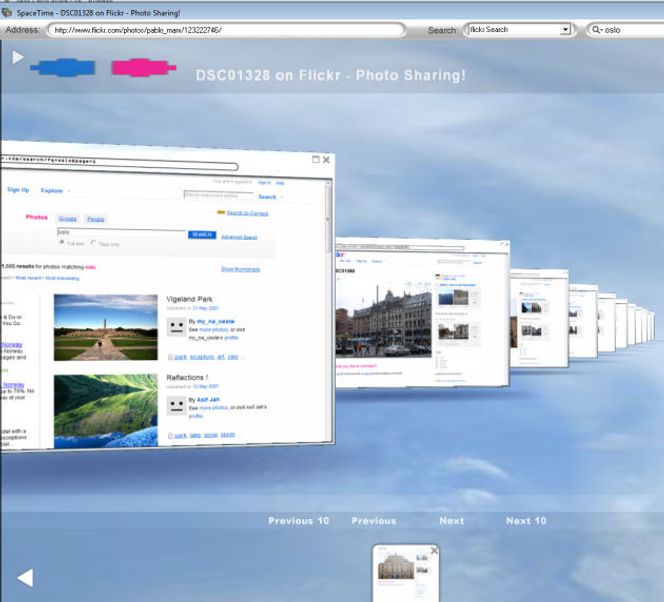Click the buddy icon beside my_na_ceste

(x=176, y=327)
